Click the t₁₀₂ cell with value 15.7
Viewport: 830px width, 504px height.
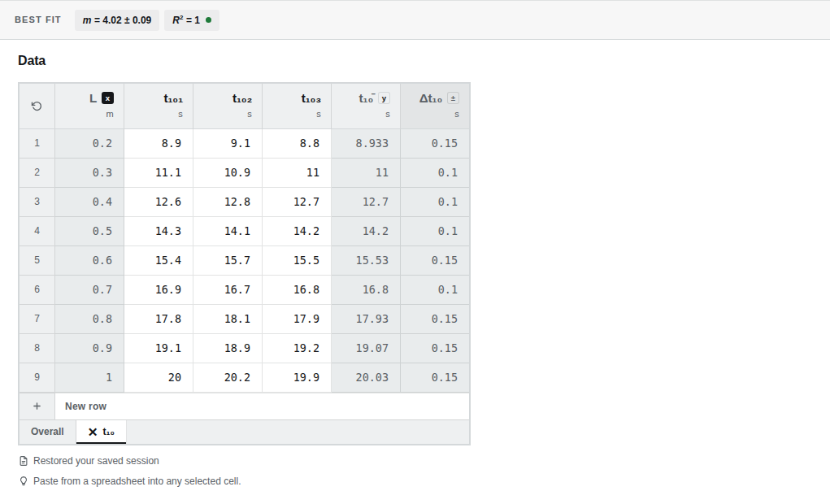(x=228, y=260)
